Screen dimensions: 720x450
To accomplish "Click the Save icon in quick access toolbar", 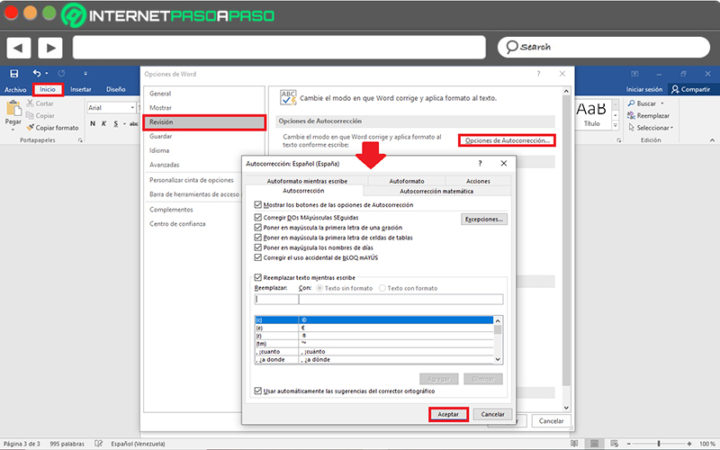I will (14, 73).
